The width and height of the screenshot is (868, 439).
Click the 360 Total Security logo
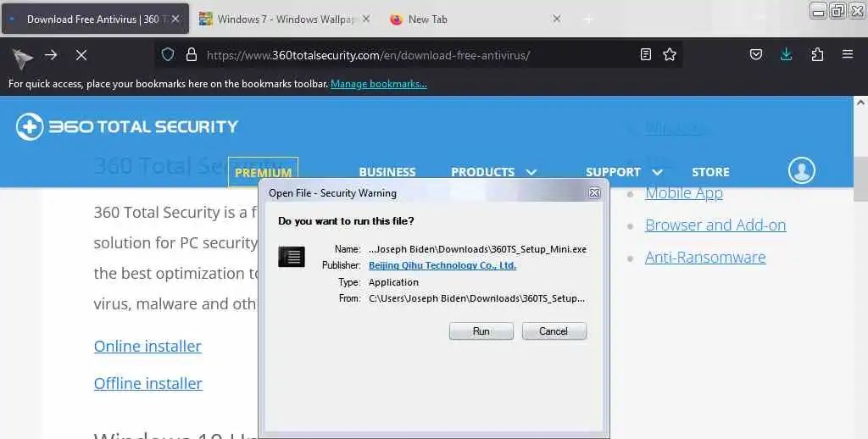(x=127, y=127)
